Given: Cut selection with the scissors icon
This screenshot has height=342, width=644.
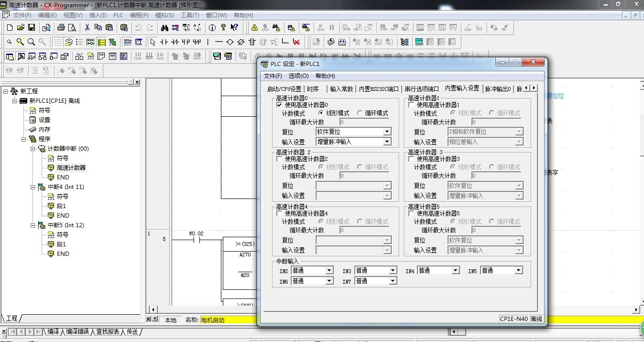Looking at the screenshot, I should 87,27.
